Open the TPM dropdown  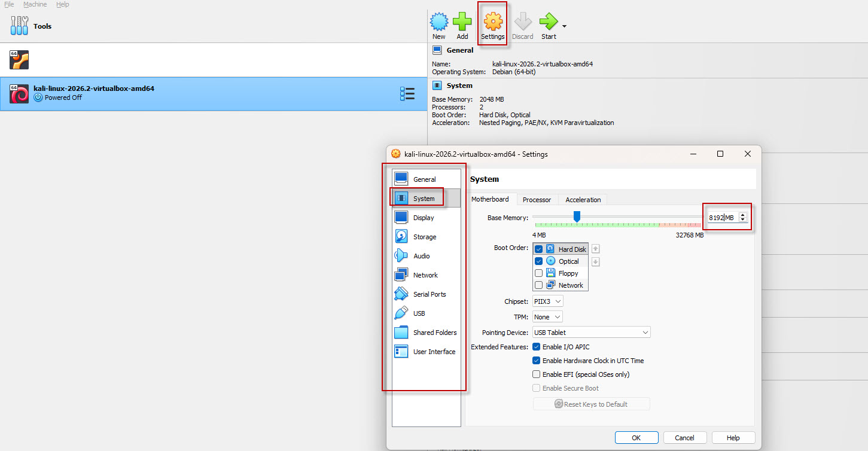point(548,317)
